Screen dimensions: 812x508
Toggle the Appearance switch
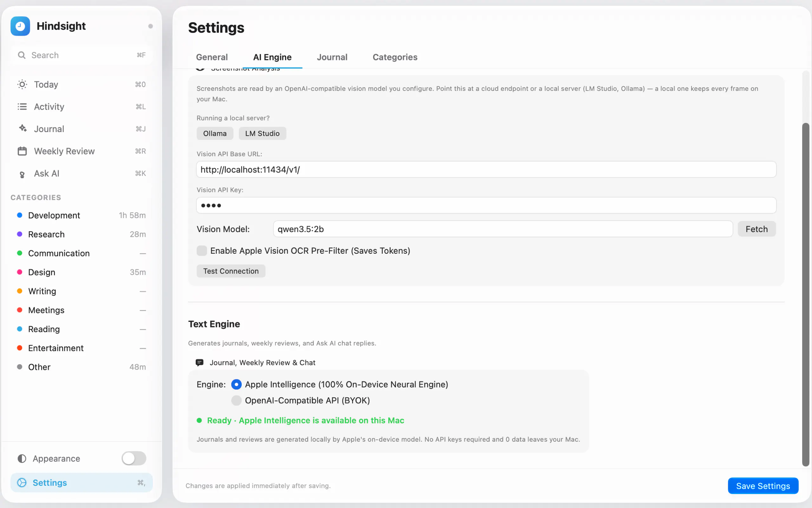[x=134, y=458]
